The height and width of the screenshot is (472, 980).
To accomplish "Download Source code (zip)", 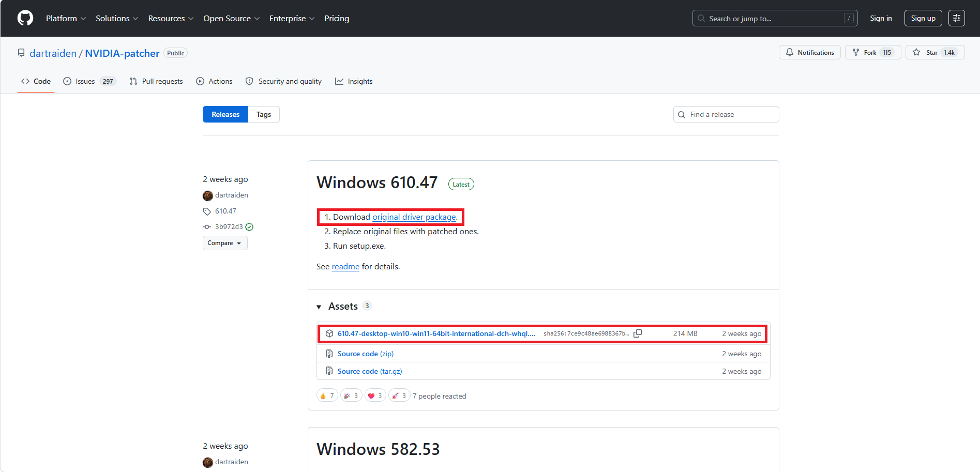I will pos(366,354).
